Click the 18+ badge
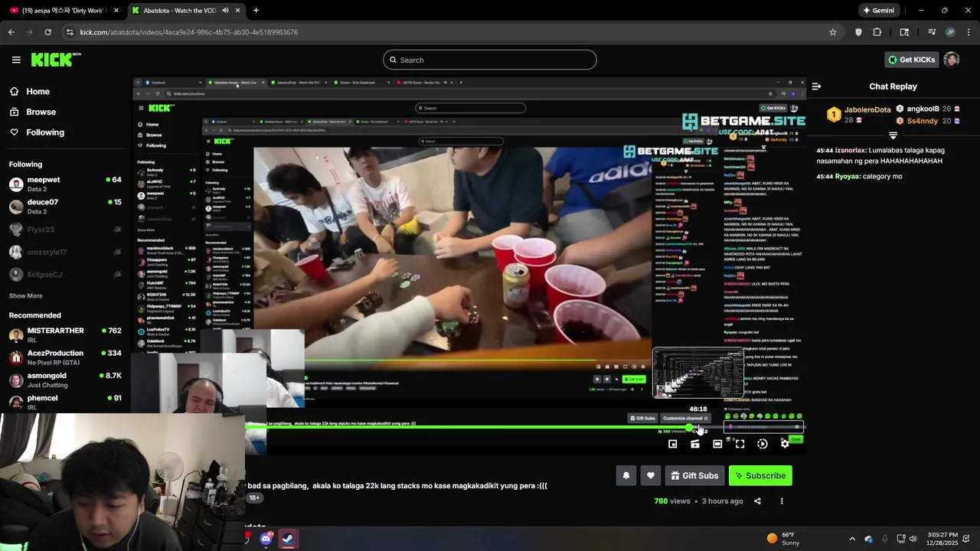The image size is (980, 551). 254,497
